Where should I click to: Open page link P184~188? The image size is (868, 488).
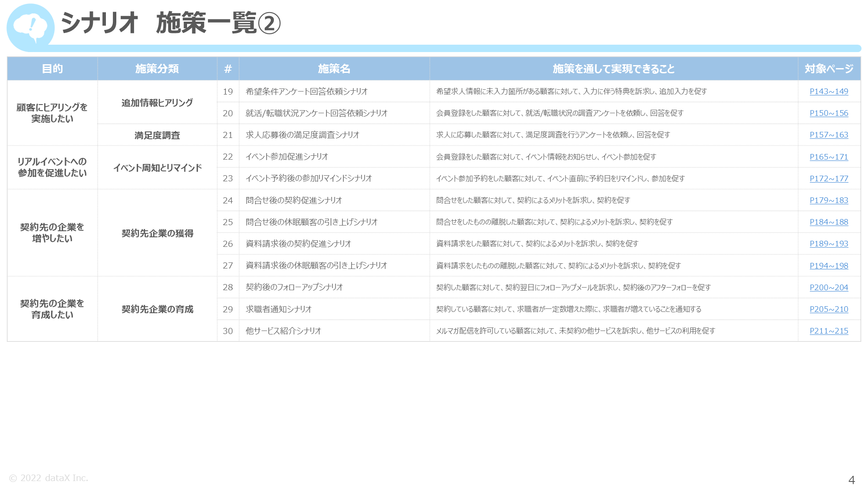click(829, 222)
